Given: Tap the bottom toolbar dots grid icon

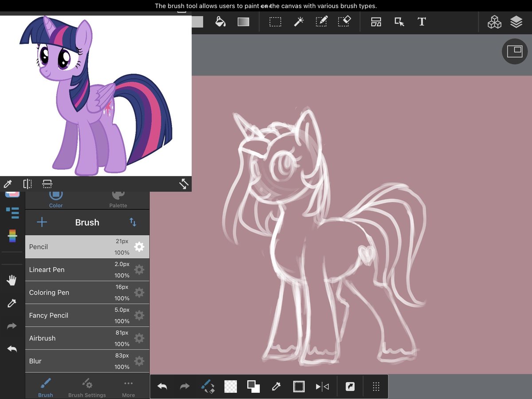Looking at the screenshot, I should click(376, 387).
